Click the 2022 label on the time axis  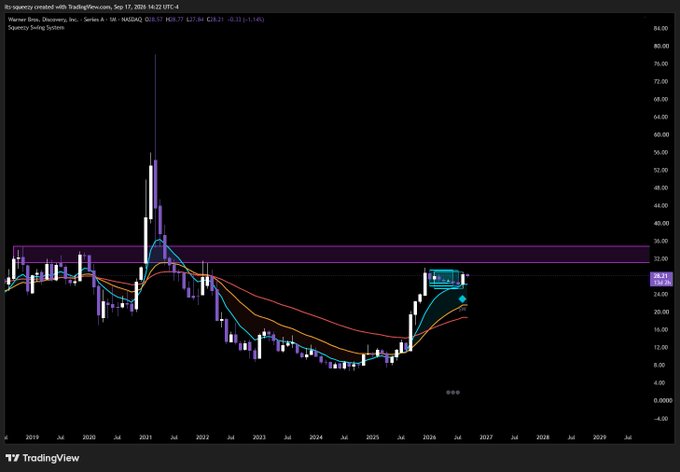(x=202, y=438)
